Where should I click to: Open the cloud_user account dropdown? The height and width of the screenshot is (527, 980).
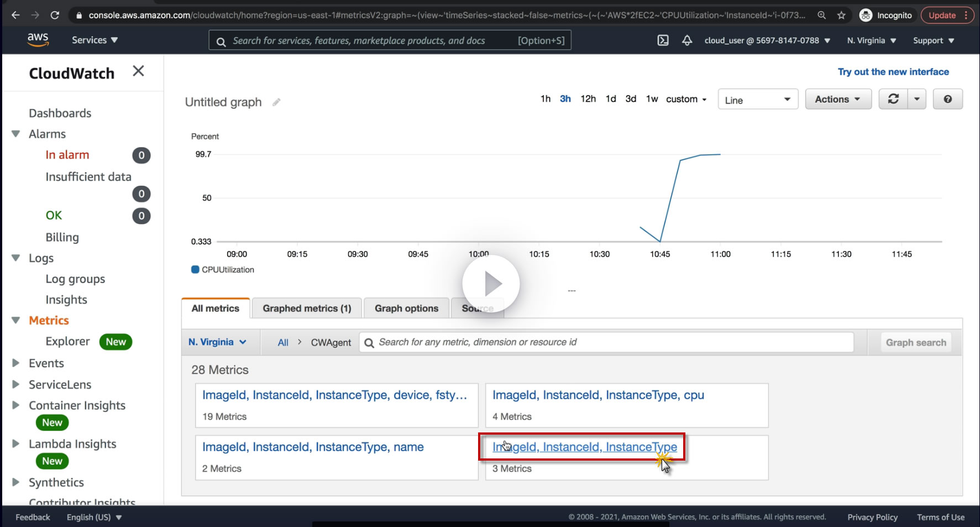[x=767, y=40]
